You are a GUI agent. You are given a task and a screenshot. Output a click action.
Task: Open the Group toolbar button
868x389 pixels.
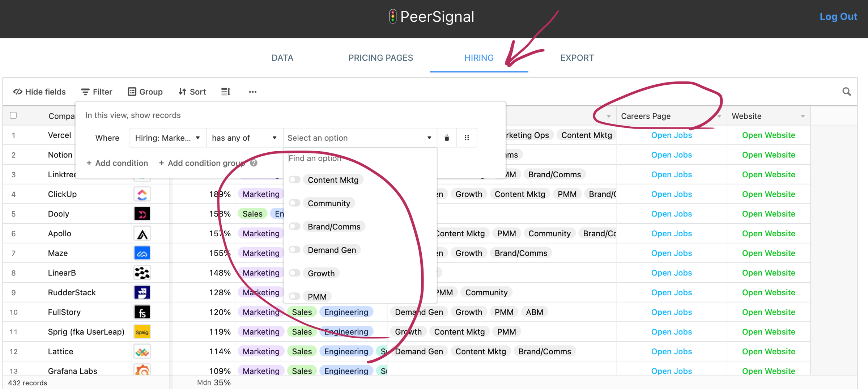145,92
